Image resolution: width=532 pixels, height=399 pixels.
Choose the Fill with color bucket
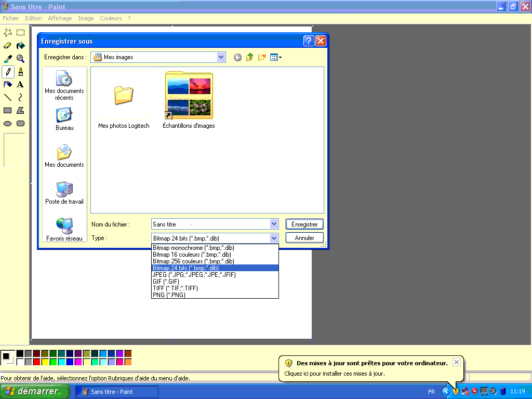(x=21, y=46)
